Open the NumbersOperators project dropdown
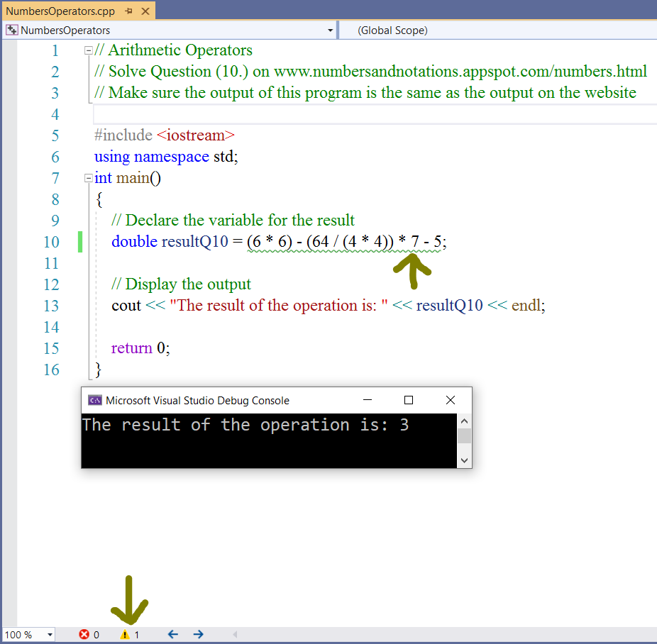The image size is (657, 644). (x=330, y=30)
